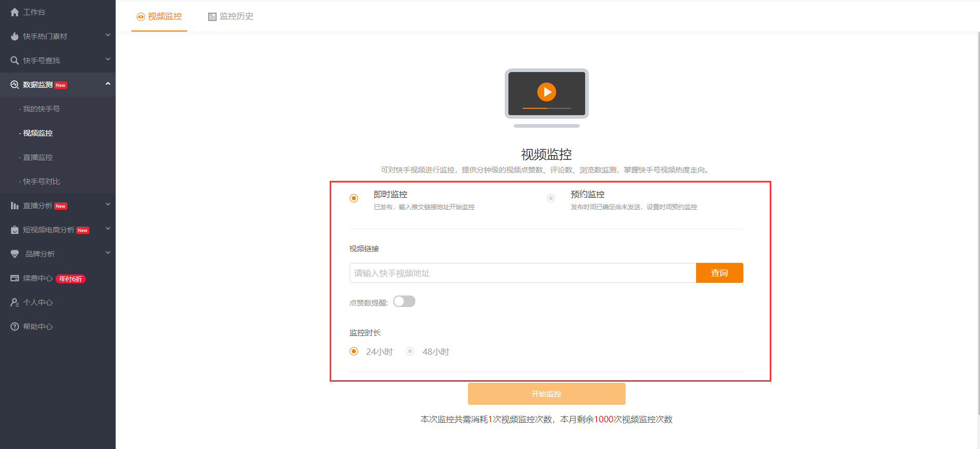Click the 数据监测 monitoring icon
The image size is (980, 449).
pyautogui.click(x=15, y=85)
